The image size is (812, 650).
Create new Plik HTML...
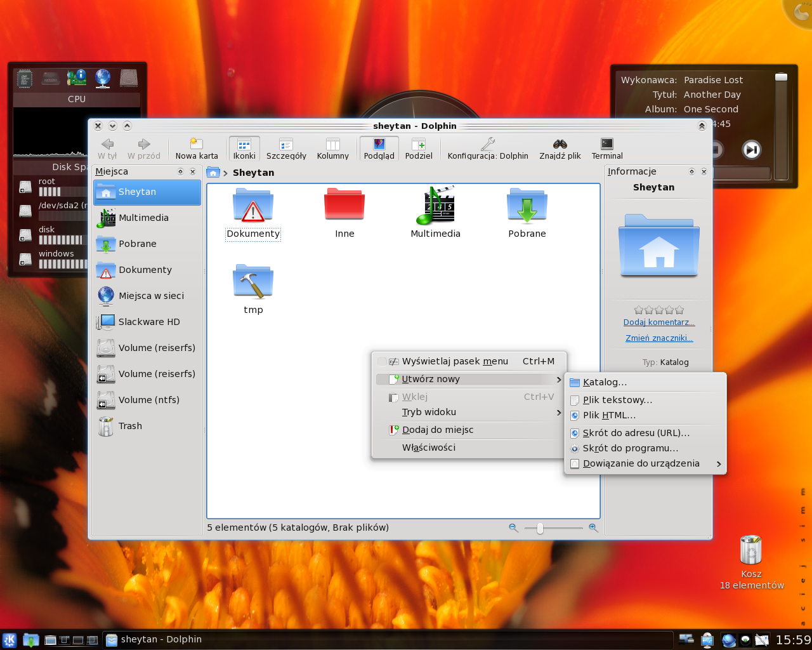pyautogui.click(x=645, y=415)
